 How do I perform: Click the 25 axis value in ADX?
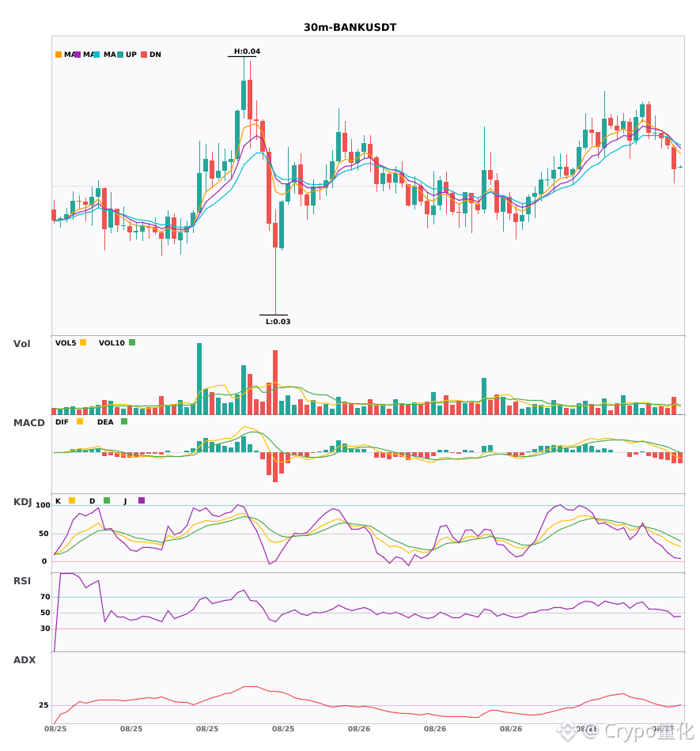[x=44, y=705]
